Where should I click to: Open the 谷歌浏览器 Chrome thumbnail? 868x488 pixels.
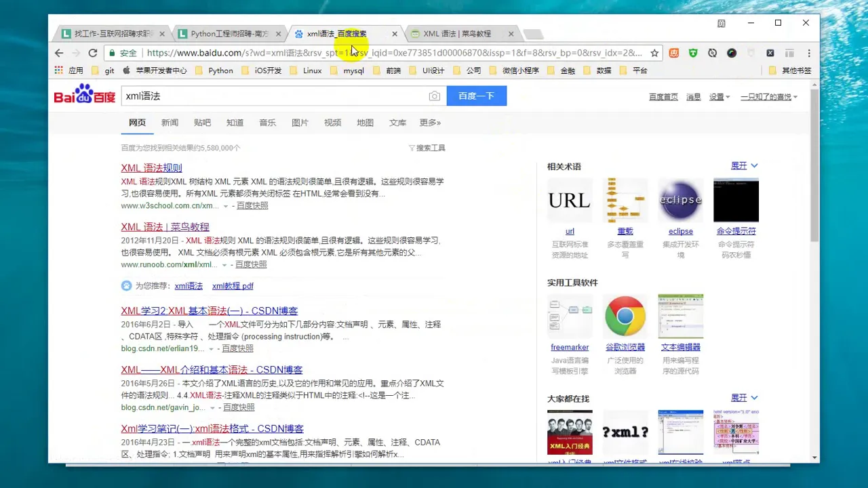pyautogui.click(x=625, y=316)
